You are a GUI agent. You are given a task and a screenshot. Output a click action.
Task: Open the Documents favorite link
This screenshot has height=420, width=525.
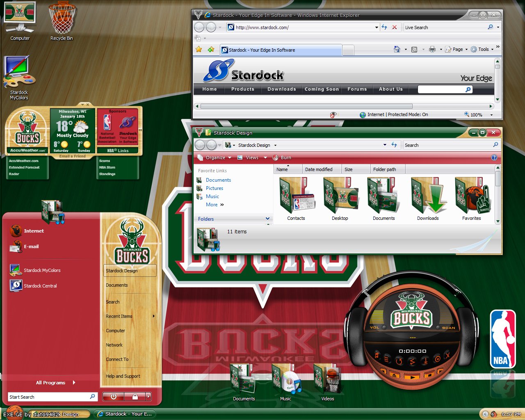pos(218,180)
